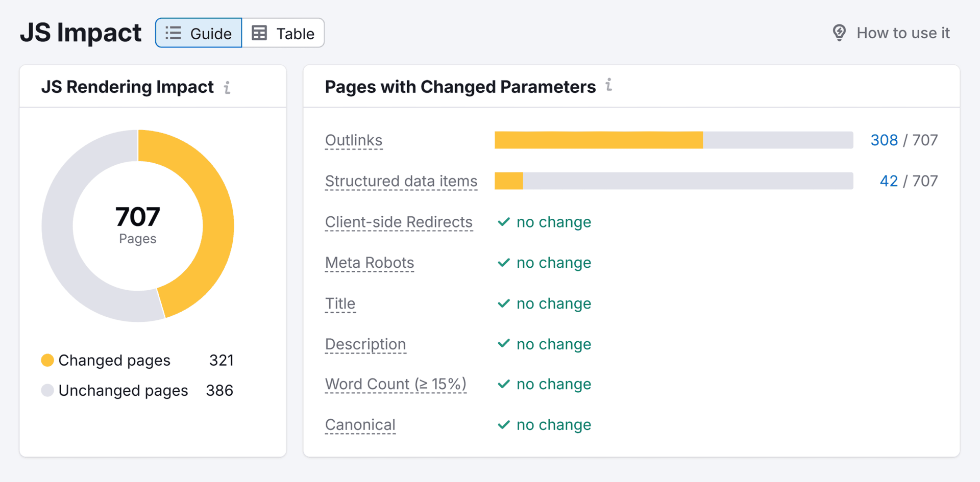This screenshot has height=482, width=980.
Task: Click the Client-side Redirects label
Action: (x=398, y=222)
